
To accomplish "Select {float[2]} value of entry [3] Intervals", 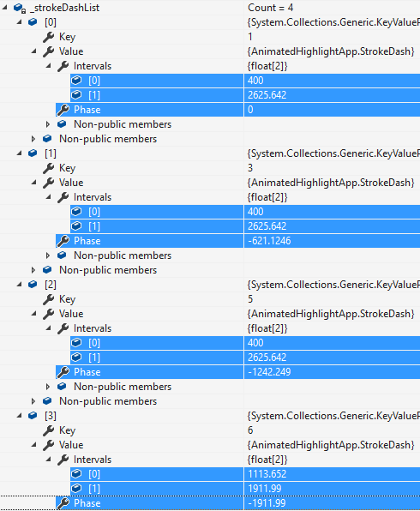I will point(267,460).
